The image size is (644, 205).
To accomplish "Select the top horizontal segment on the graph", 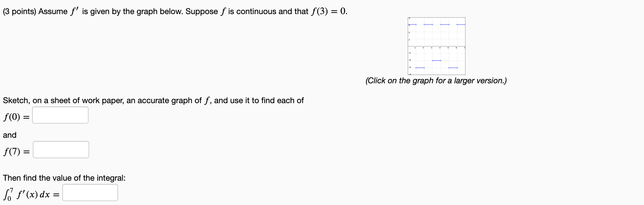I will [413, 24].
